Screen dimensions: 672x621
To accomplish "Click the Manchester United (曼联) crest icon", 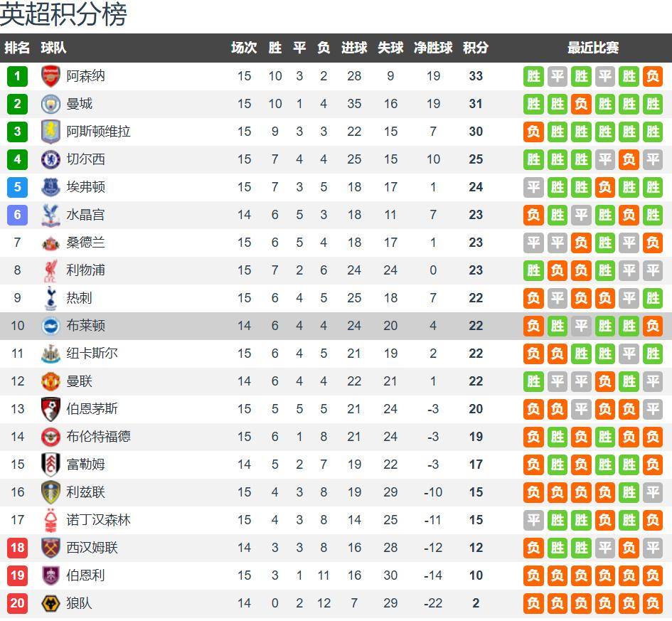I will 51,381.
